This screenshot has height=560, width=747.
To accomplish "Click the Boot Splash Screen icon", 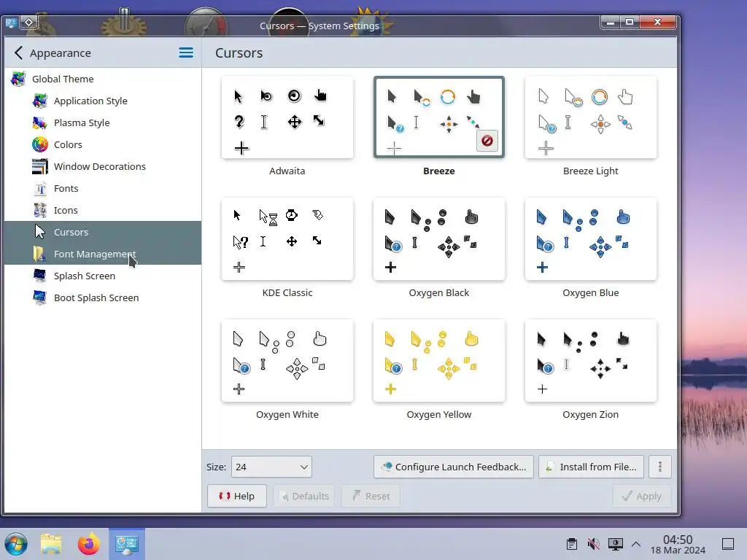I will (x=40, y=298).
